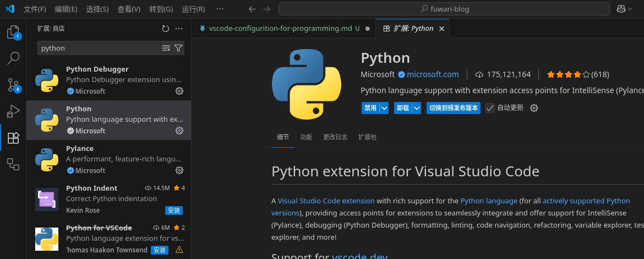Switch to the 扩展包 tab
The width and height of the screenshot is (644, 259).
tap(367, 137)
